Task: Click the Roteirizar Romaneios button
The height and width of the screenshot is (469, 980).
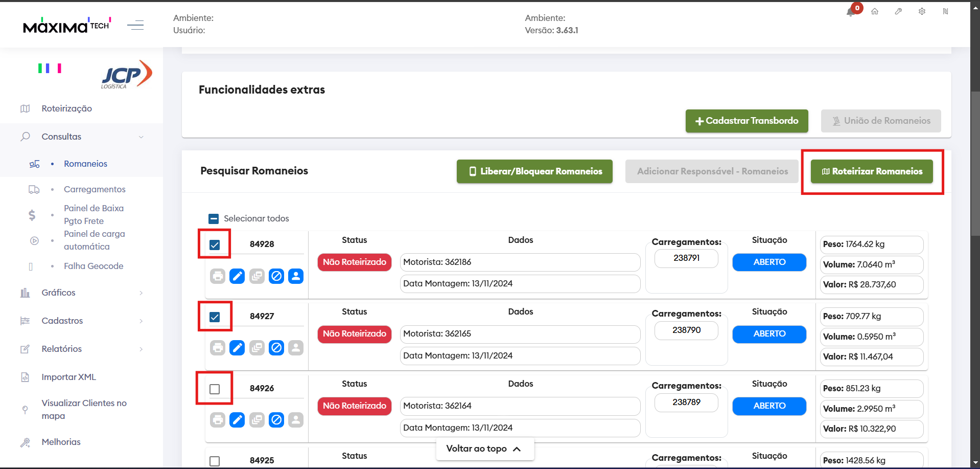Action: pyautogui.click(x=872, y=171)
